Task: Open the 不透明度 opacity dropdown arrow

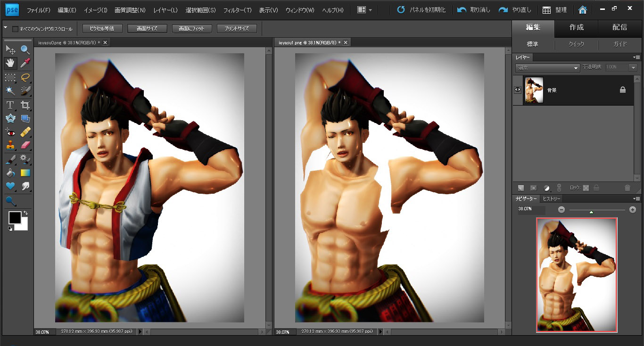Action: (x=633, y=68)
